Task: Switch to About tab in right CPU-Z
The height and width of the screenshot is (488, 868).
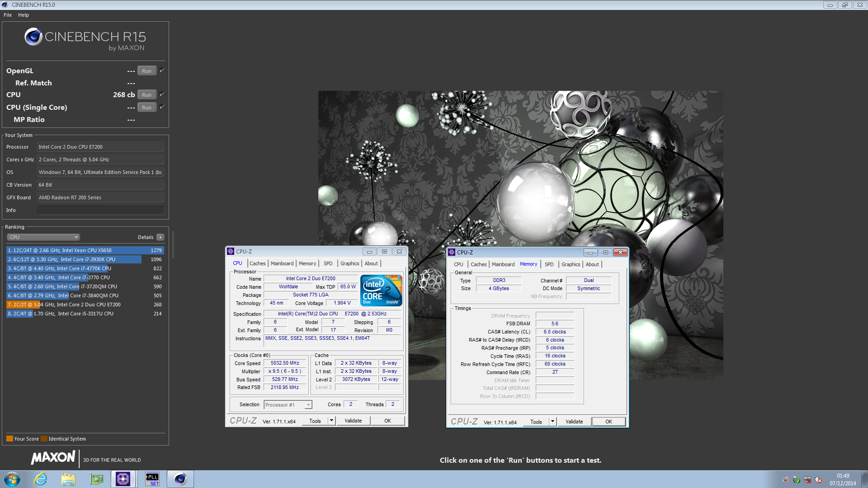Action: pyautogui.click(x=592, y=264)
